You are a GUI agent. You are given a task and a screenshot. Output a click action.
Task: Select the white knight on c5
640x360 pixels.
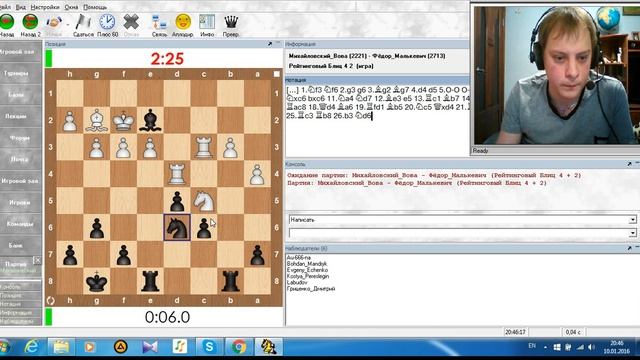point(204,200)
